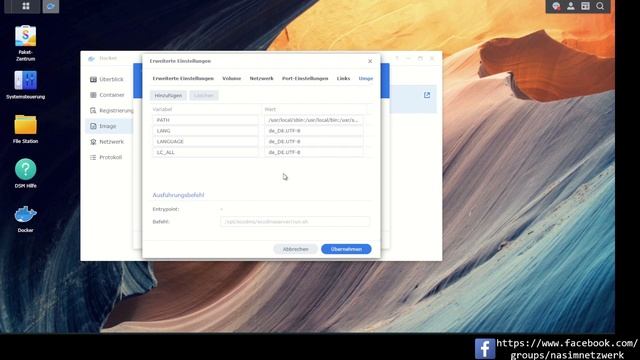Open notifications icon in top bar
The height and width of the screenshot is (360, 640).
[x=556, y=6]
